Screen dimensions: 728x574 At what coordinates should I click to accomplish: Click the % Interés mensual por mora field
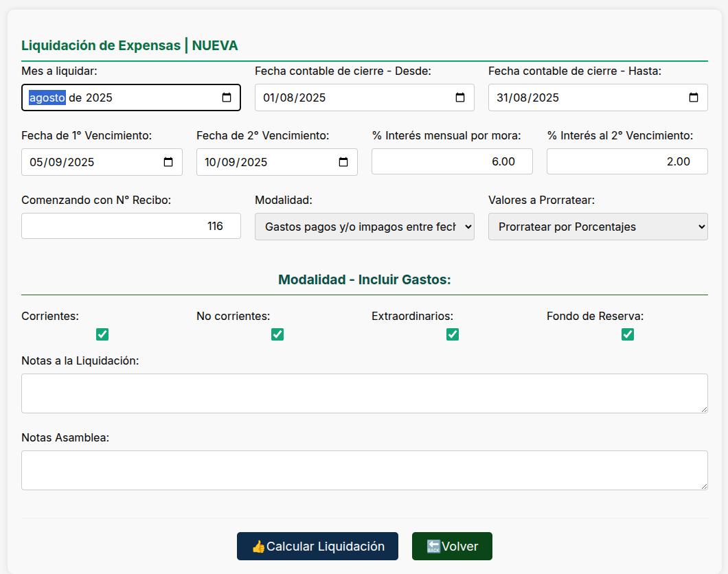[451, 161]
